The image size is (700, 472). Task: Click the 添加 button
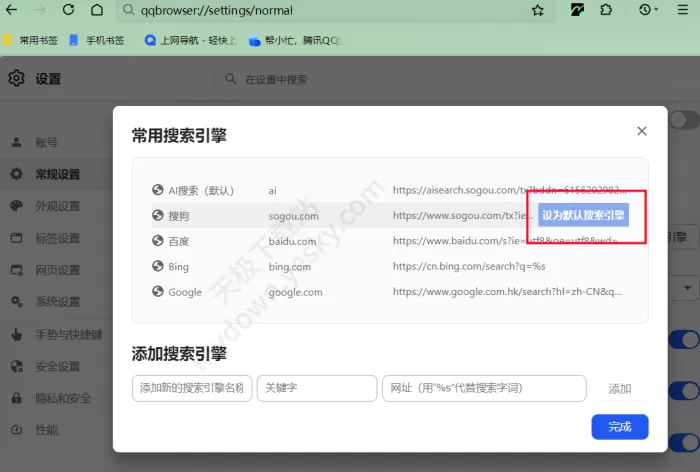(x=620, y=388)
